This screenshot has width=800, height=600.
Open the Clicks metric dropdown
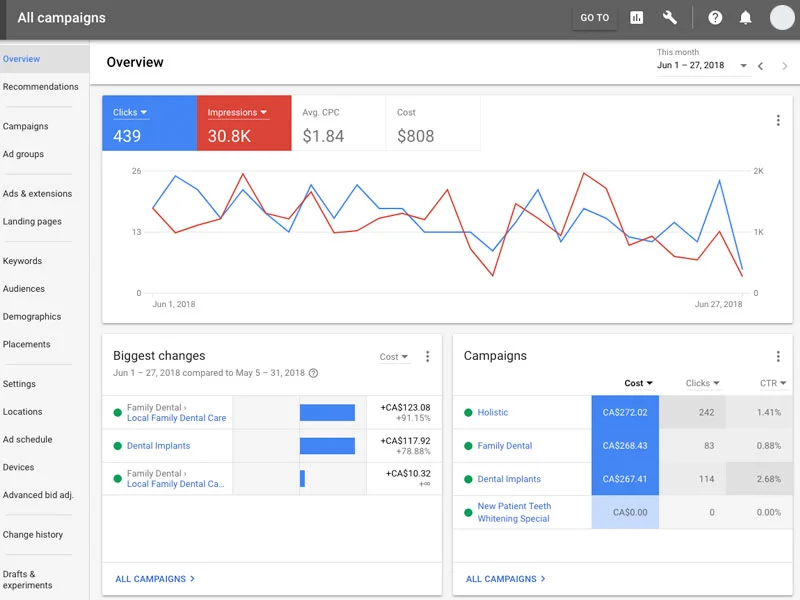(x=130, y=112)
